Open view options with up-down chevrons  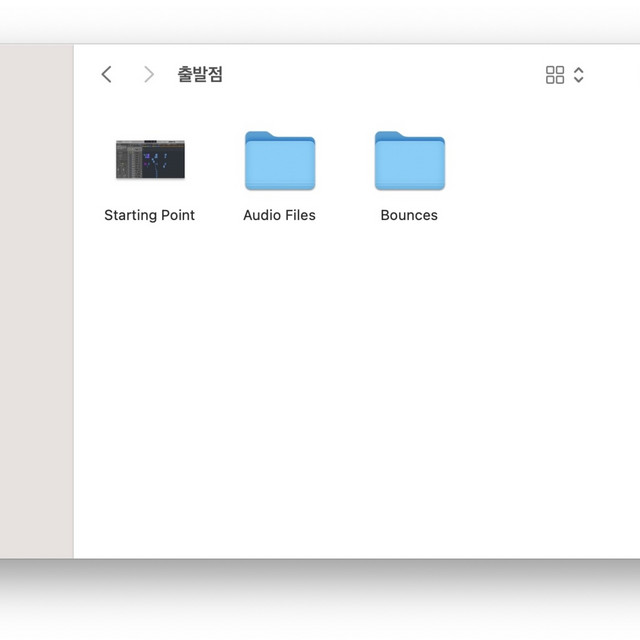[579, 75]
